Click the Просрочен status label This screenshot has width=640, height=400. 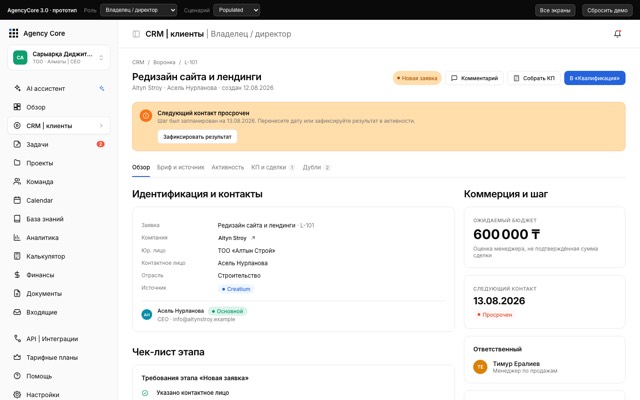pos(494,315)
